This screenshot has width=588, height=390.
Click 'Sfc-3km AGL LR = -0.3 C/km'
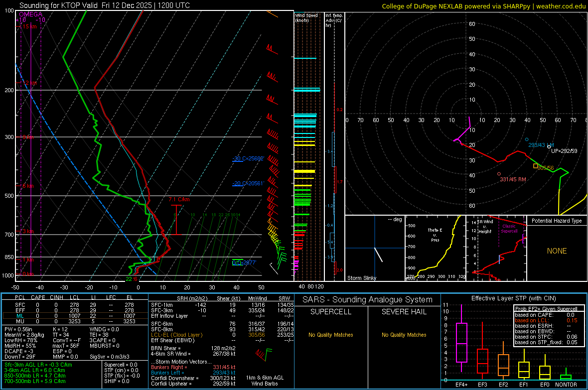[38, 365]
